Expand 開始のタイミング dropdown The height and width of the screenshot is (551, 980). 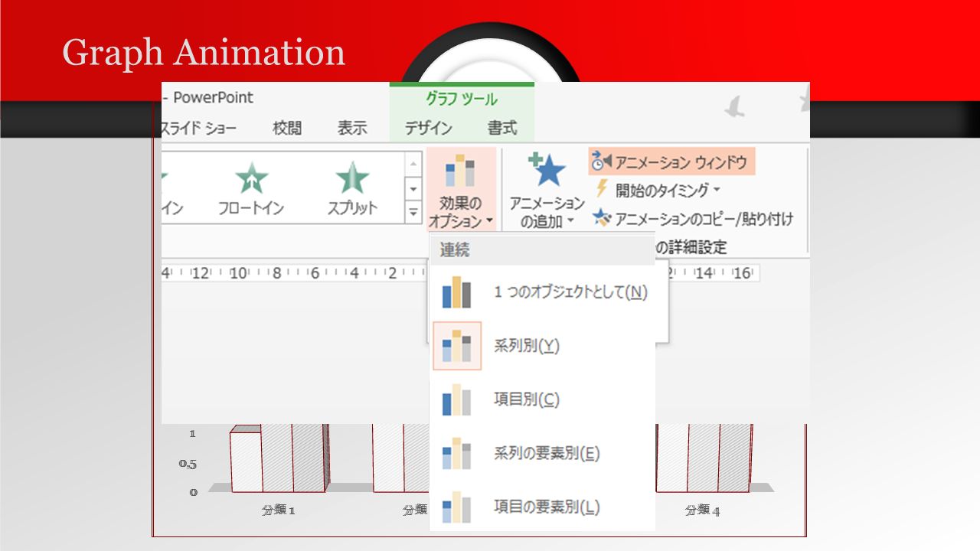tap(658, 191)
